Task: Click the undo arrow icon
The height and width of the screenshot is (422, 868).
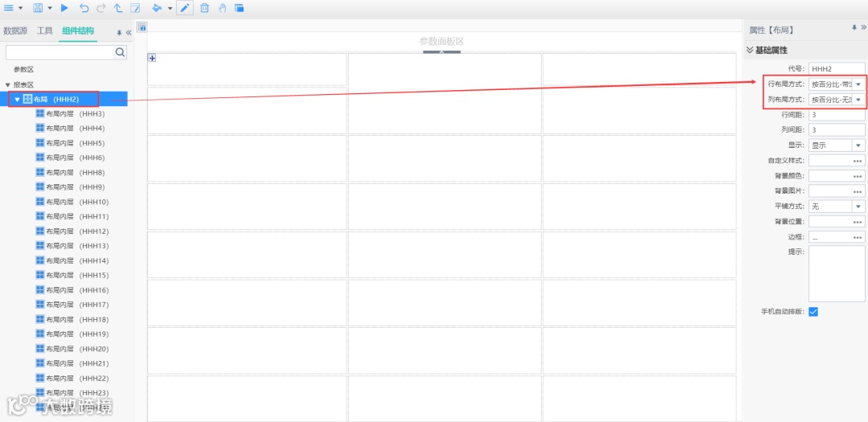Action: click(84, 8)
